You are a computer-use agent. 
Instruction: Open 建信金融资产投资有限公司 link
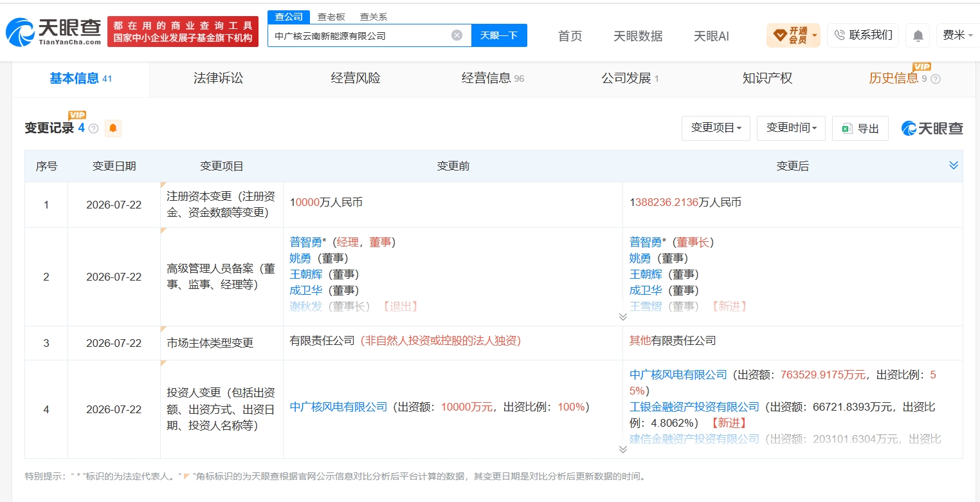(x=694, y=440)
